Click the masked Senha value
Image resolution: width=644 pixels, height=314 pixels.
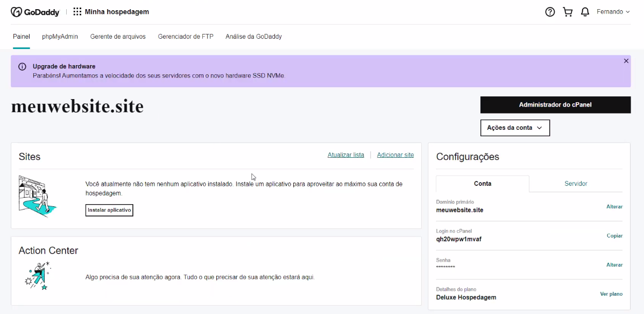(x=445, y=268)
